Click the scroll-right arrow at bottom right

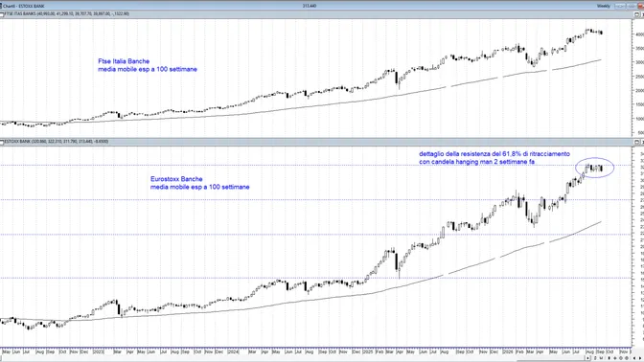point(640,358)
